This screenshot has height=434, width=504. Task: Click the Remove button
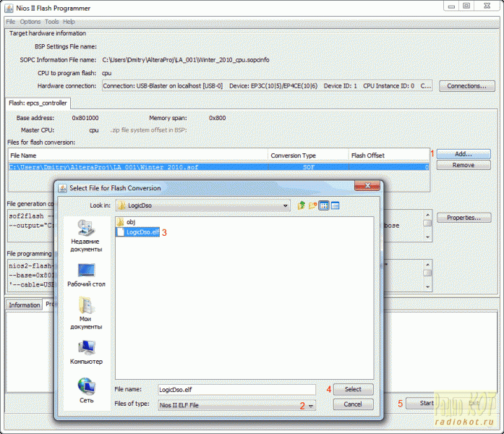[x=464, y=165]
